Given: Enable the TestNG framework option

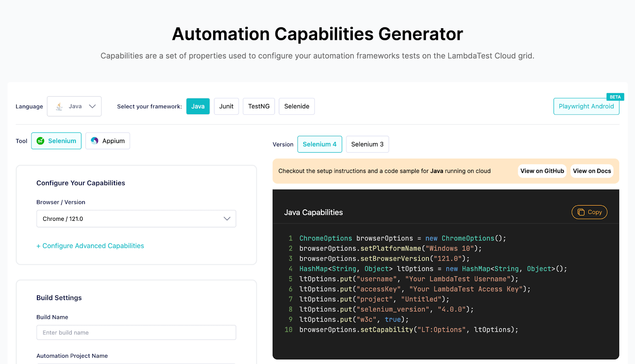Looking at the screenshot, I should [x=258, y=106].
